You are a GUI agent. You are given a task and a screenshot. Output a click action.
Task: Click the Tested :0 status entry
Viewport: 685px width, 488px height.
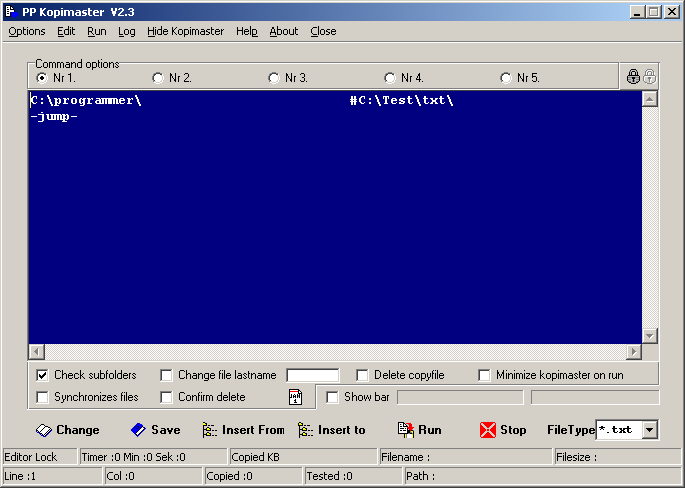pos(353,476)
